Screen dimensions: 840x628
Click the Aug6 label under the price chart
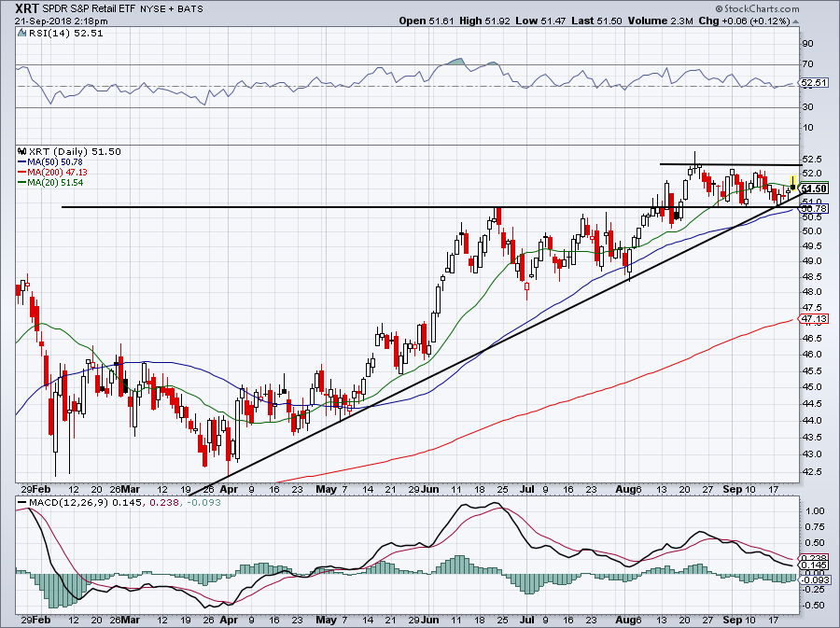pos(628,489)
